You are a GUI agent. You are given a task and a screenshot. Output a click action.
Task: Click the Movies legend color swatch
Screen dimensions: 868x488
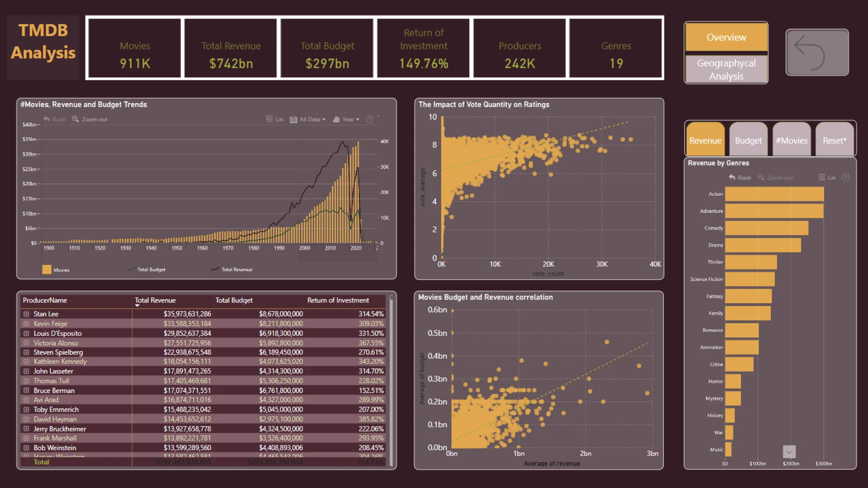coord(47,269)
